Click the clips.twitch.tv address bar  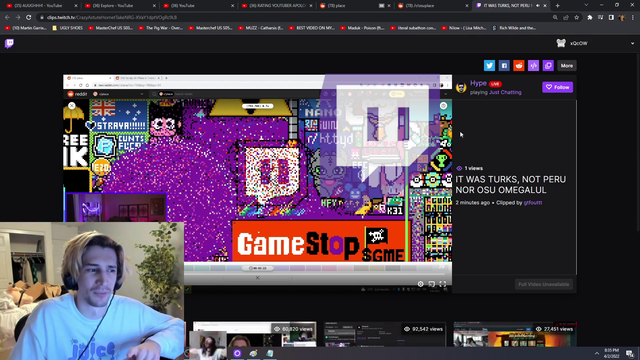[294, 18]
